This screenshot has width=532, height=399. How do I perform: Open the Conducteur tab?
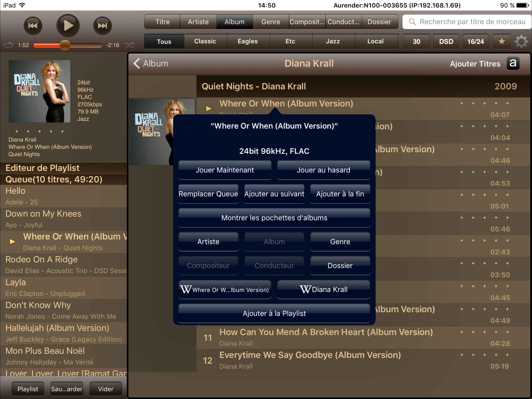pos(344,22)
